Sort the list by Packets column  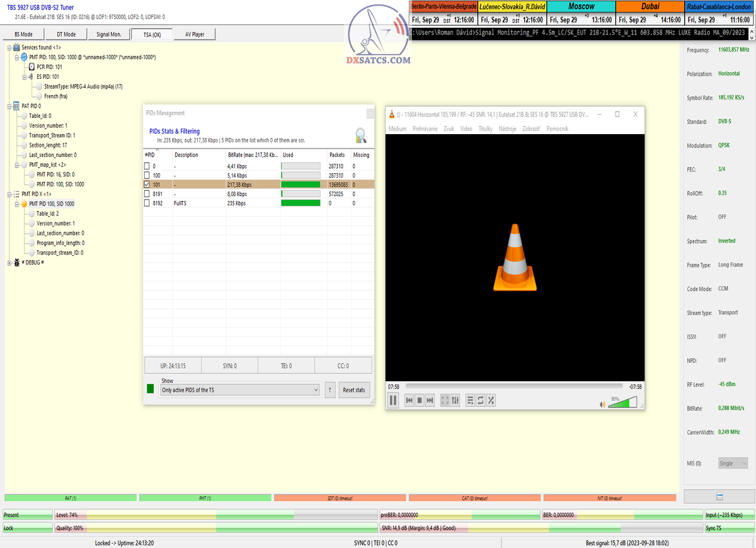(x=336, y=155)
